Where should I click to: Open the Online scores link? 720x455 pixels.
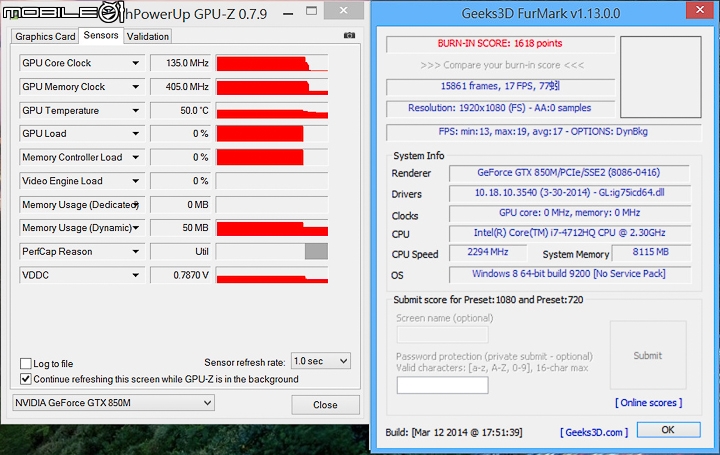point(648,403)
